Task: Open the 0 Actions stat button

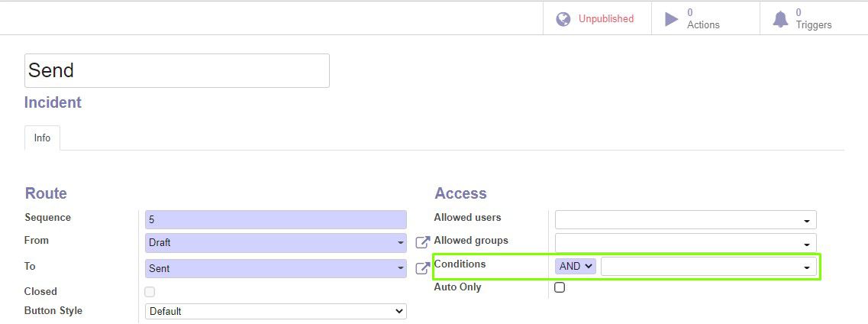Action: point(706,19)
